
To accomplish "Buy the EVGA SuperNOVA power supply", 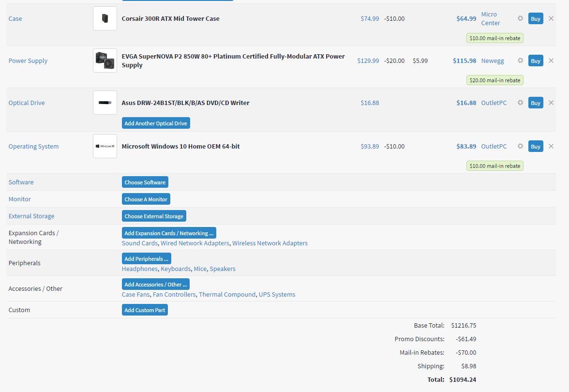I will [x=536, y=60].
